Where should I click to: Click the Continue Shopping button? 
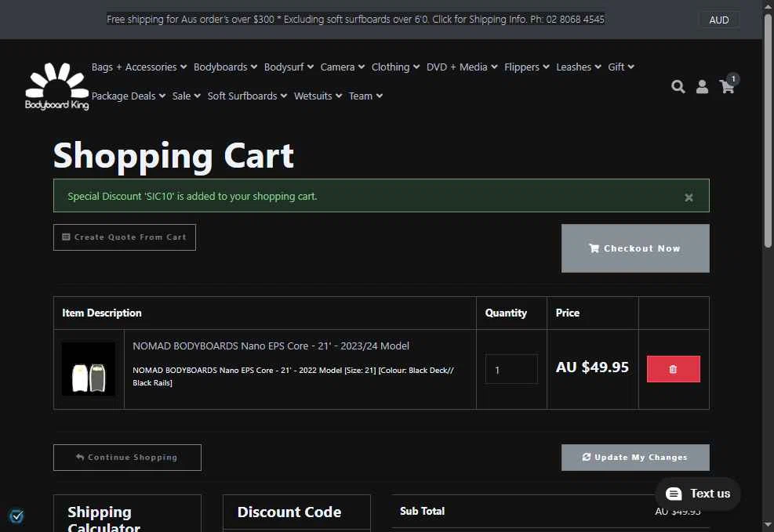[127, 458]
